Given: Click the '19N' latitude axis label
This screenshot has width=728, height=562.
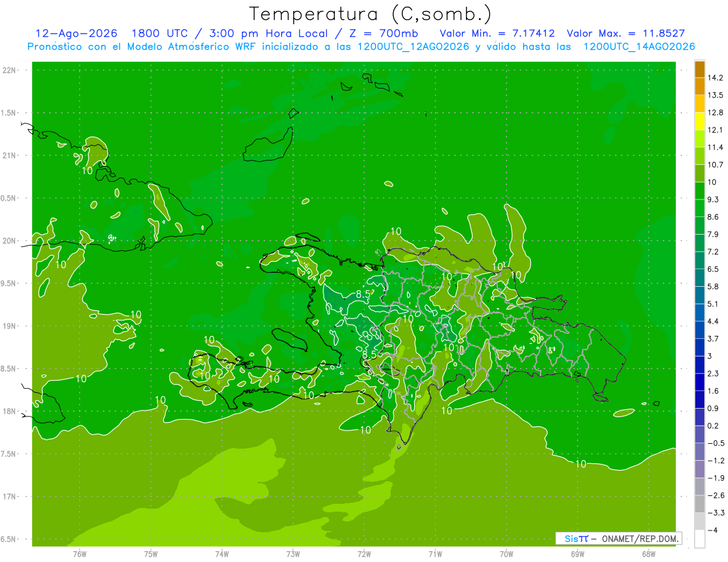Looking at the screenshot, I should [x=10, y=326].
